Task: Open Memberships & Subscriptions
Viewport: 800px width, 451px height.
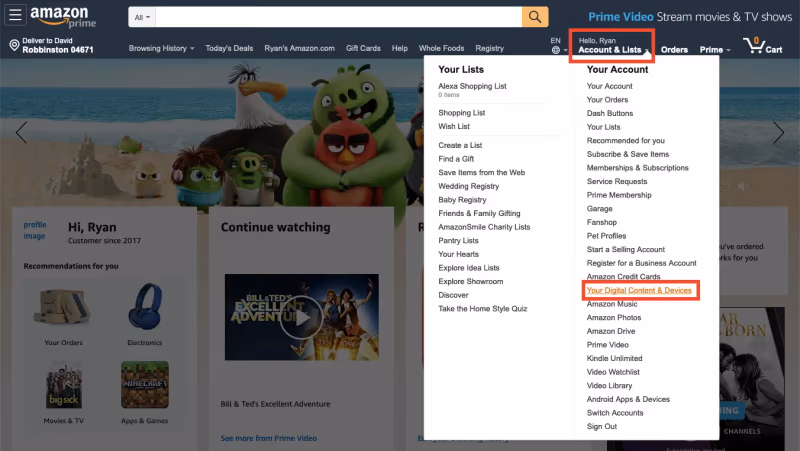Action: 637,168
